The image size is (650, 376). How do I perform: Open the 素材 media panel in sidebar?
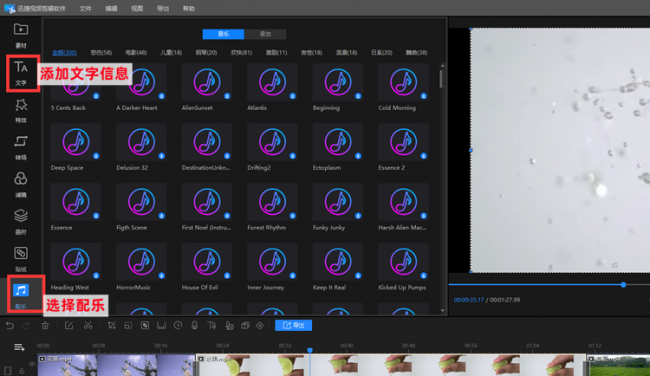click(21, 35)
